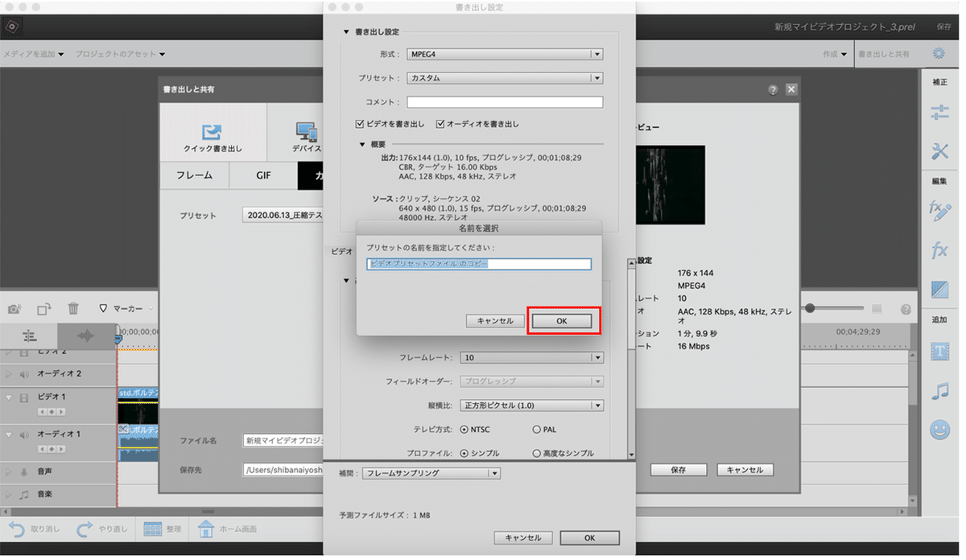
Task: Click the Premiere Elements app logo icon
Action: (12, 27)
